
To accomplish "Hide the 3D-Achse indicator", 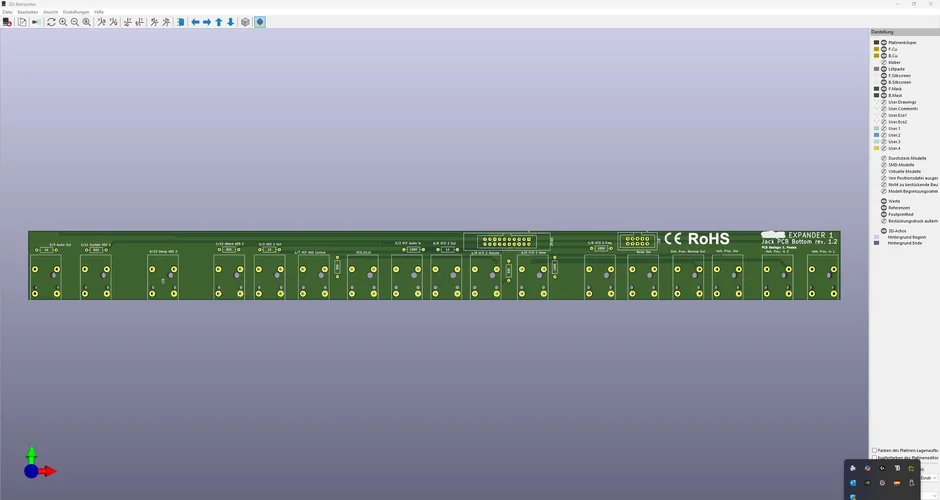I will [x=884, y=231].
